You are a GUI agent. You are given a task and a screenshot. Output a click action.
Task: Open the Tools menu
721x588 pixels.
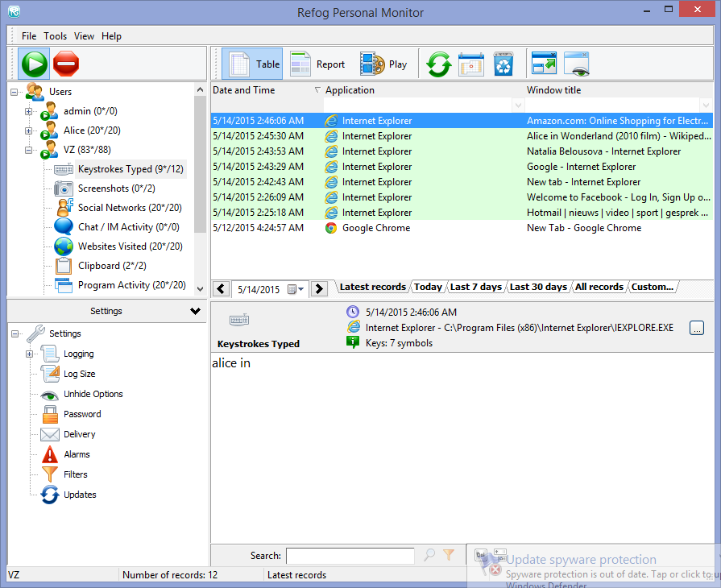pyautogui.click(x=55, y=36)
